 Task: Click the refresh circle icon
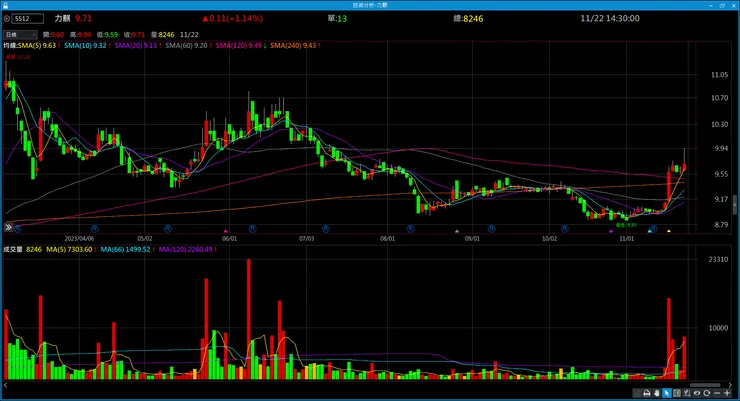(x=706, y=393)
